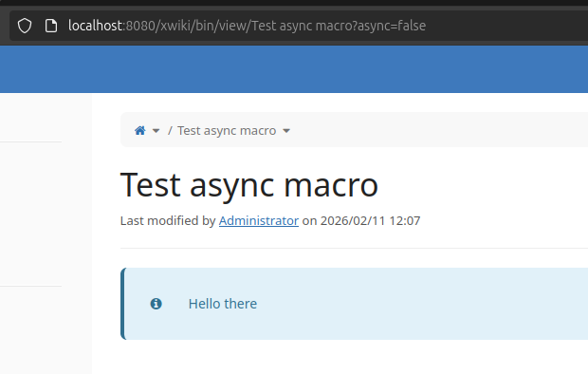Click the shield tracking protection icon

25,26
